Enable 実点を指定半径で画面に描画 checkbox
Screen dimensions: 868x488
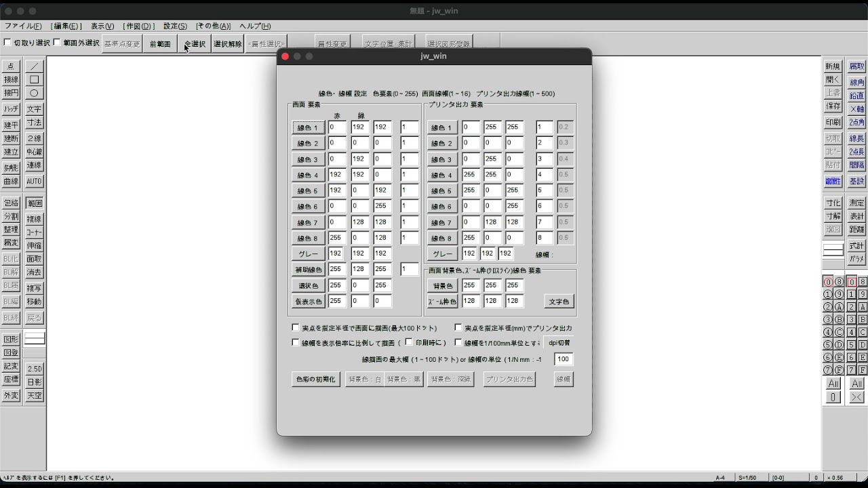[x=296, y=328]
